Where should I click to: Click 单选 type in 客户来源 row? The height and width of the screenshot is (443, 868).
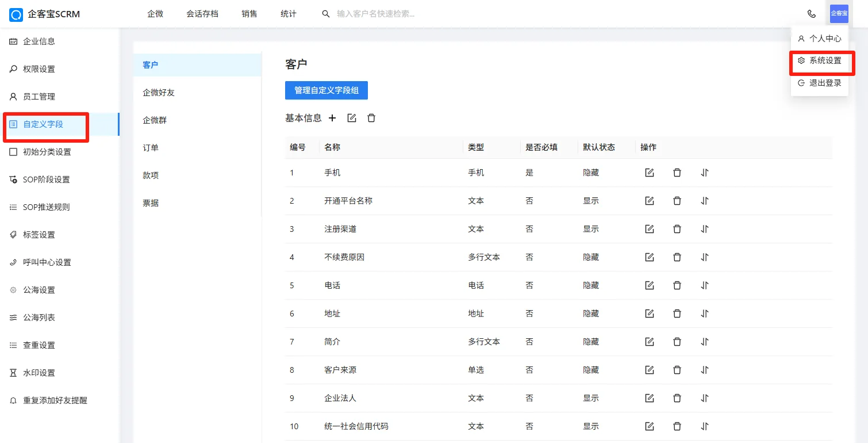coord(476,370)
